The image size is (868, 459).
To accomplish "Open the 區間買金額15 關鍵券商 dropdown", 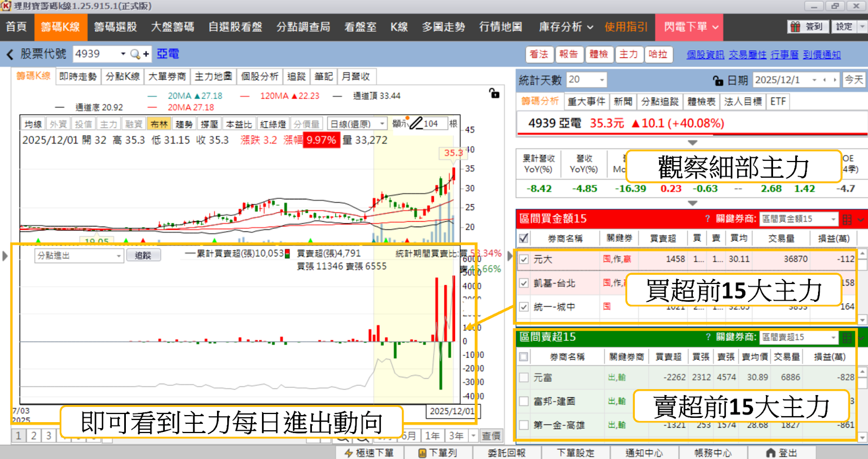I will 833,219.
